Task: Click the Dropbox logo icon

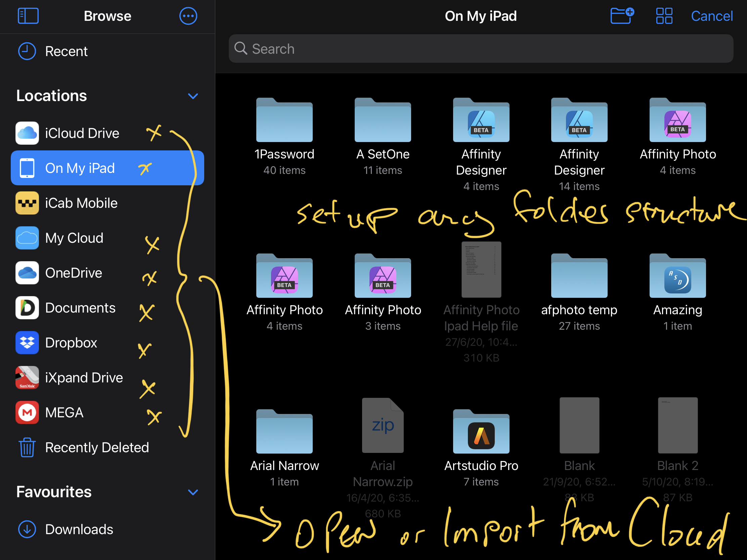Action: click(x=27, y=343)
